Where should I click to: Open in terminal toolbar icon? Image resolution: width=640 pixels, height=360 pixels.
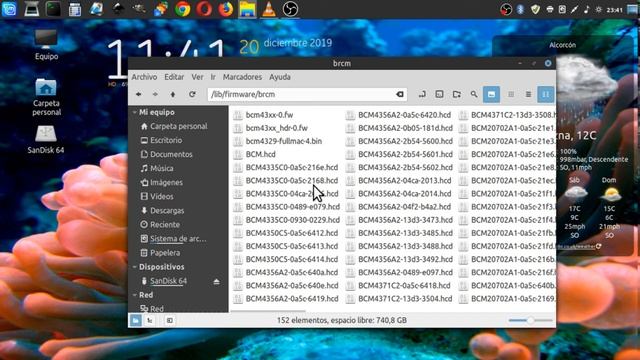[x=439, y=94]
